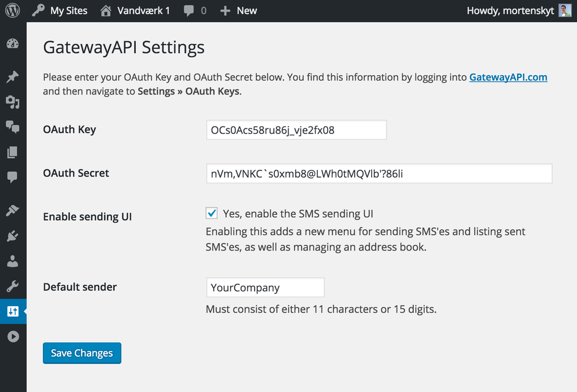The image size is (577, 392).
Task: Click the play icon at sidebar bottom
Action: tap(12, 336)
